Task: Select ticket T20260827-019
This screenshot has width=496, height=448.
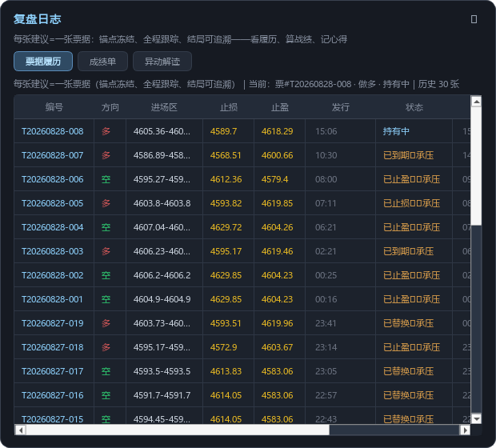Action: [x=53, y=323]
